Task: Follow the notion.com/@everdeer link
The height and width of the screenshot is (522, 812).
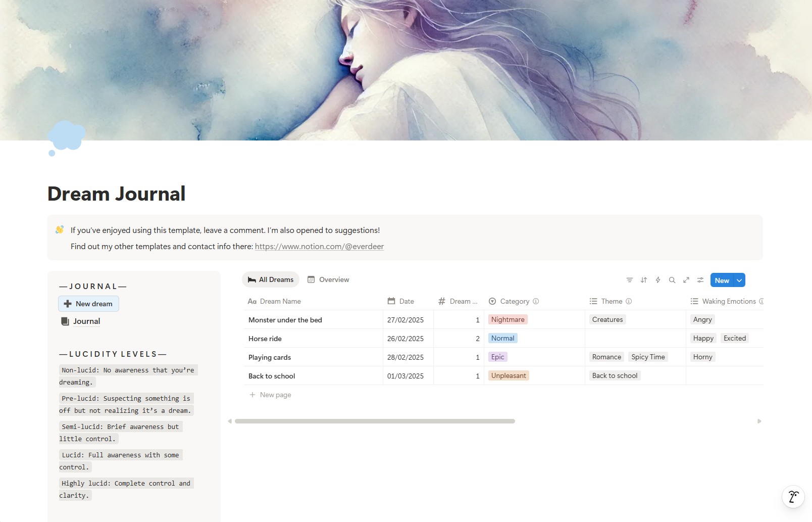Action: 319,247
